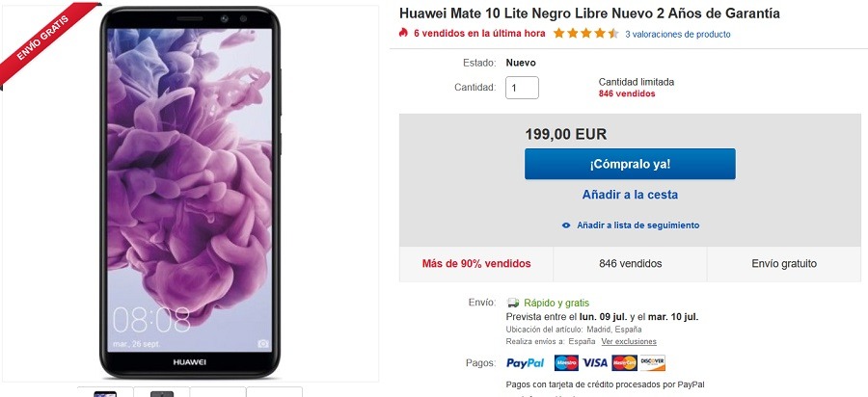Click the ¡Cómpralo ya! button
This screenshot has height=397, width=868.
pyautogui.click(x=630, y=164)
